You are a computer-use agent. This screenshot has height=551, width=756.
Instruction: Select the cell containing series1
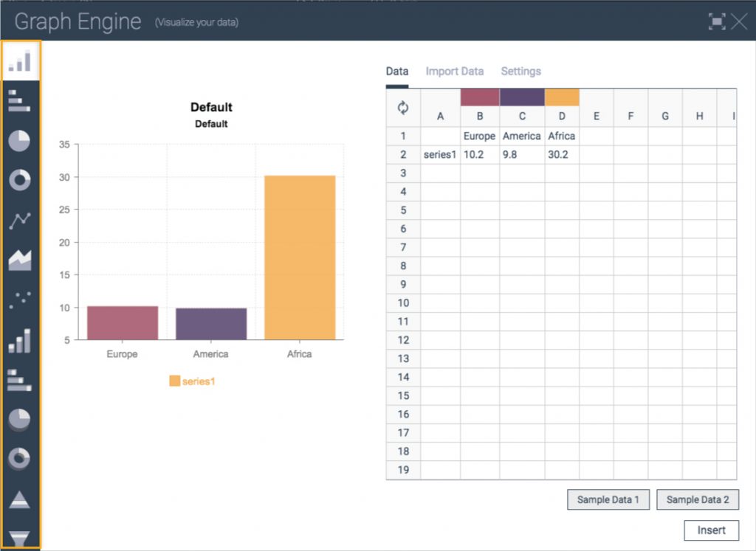439,154
